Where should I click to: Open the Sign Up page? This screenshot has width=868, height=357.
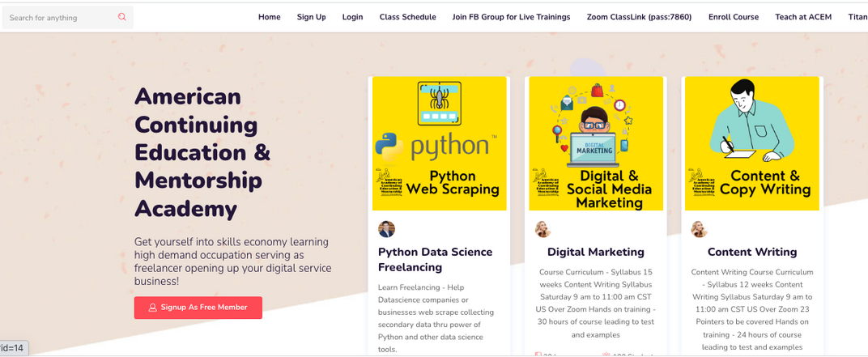[311, 17]
